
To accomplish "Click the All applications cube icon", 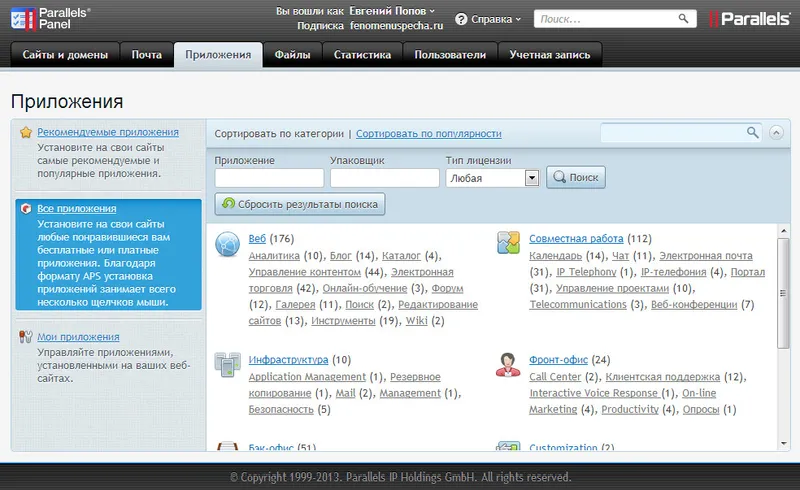I will [26, 208].
